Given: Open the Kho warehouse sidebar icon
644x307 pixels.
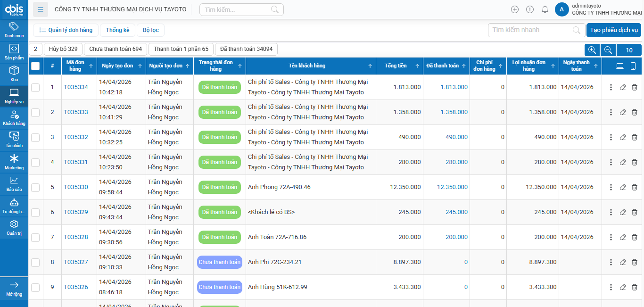Looking at the screenshot, I should pos(14,74).
